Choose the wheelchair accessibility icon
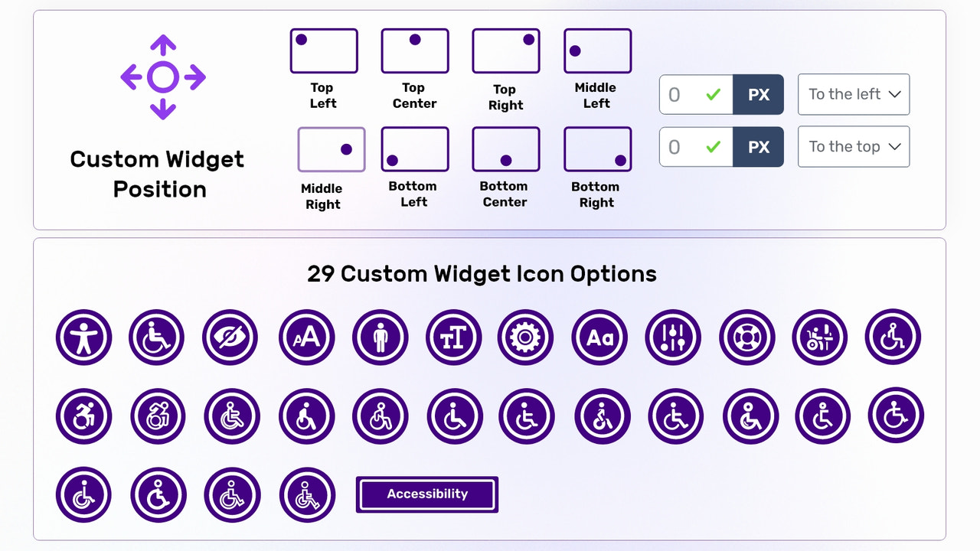 tap(157, 337)
